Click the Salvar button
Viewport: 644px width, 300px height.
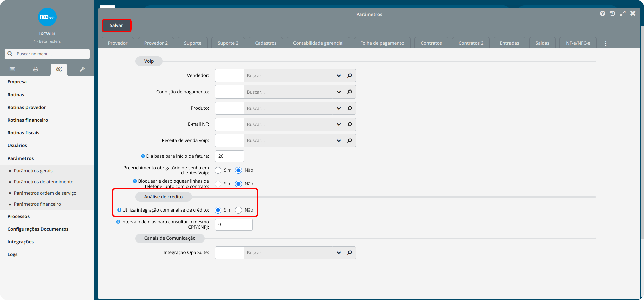click(116, 25)
